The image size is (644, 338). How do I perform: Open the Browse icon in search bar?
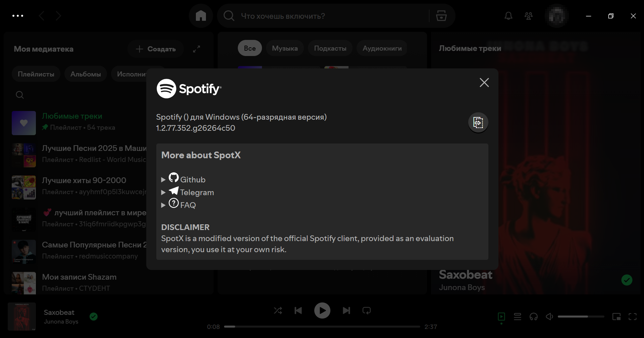point(441,16)
